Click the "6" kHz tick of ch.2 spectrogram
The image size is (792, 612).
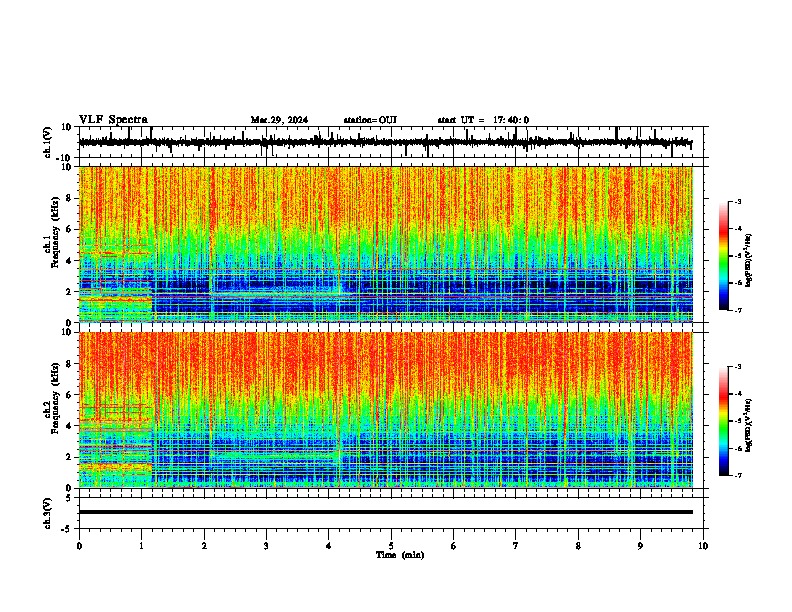pyautogui.click(x=69, y=395)
